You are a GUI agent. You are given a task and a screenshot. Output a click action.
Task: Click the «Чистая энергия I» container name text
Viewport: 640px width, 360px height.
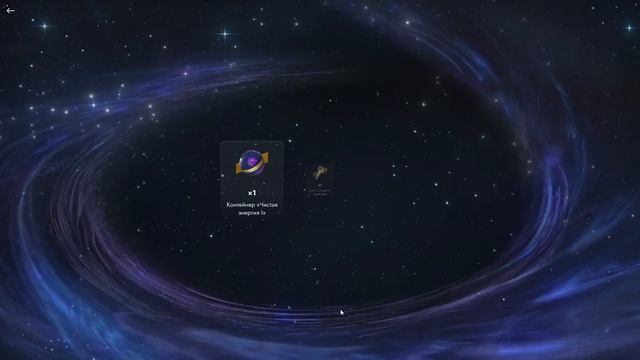[252, 209]
